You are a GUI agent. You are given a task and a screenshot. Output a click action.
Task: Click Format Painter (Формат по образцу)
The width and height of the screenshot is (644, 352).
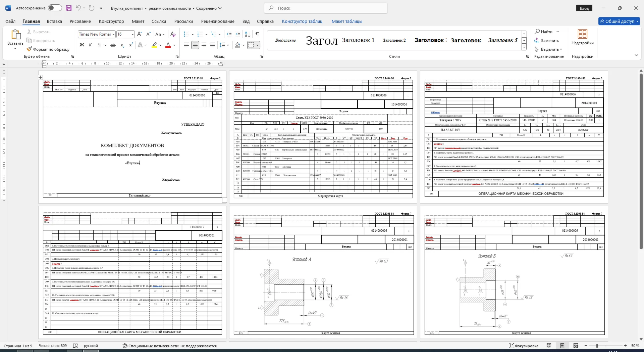[x=48, y=49]
